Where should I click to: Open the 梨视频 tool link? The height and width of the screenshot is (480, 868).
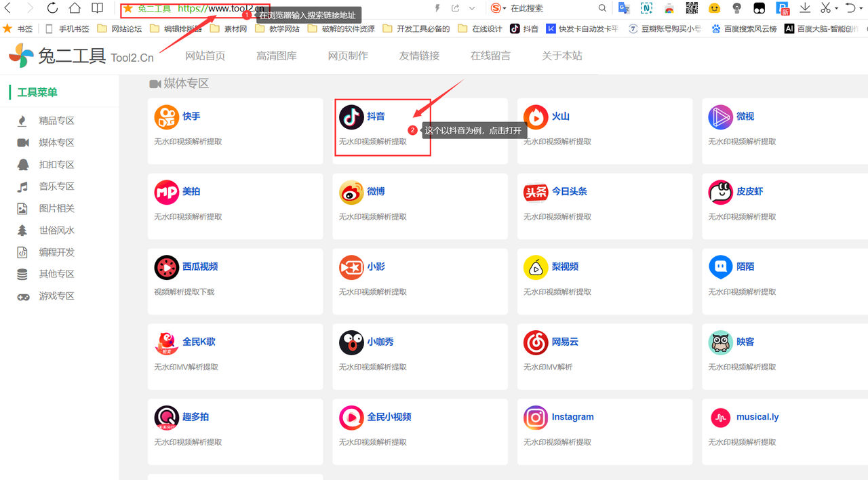(566, 266)
